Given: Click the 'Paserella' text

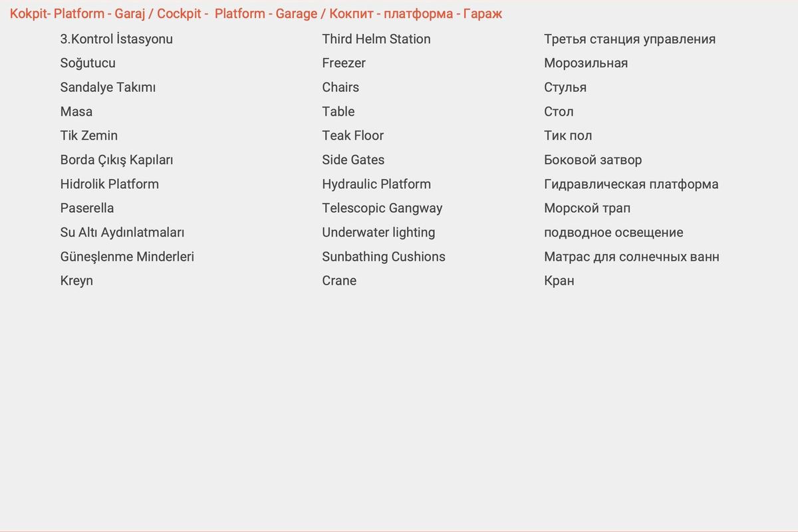Looking at the screenshot, I should click(87, 208).
